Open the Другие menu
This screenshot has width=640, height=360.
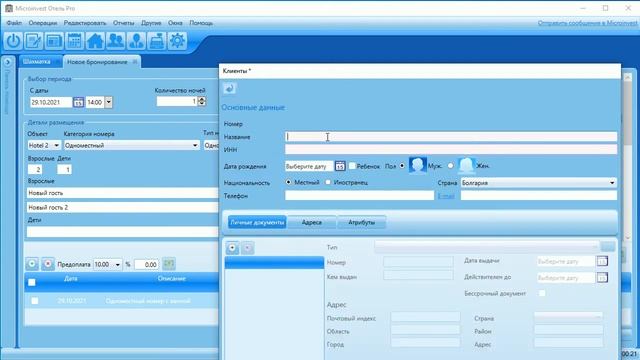pyautogui.click(x=151, y=23)
